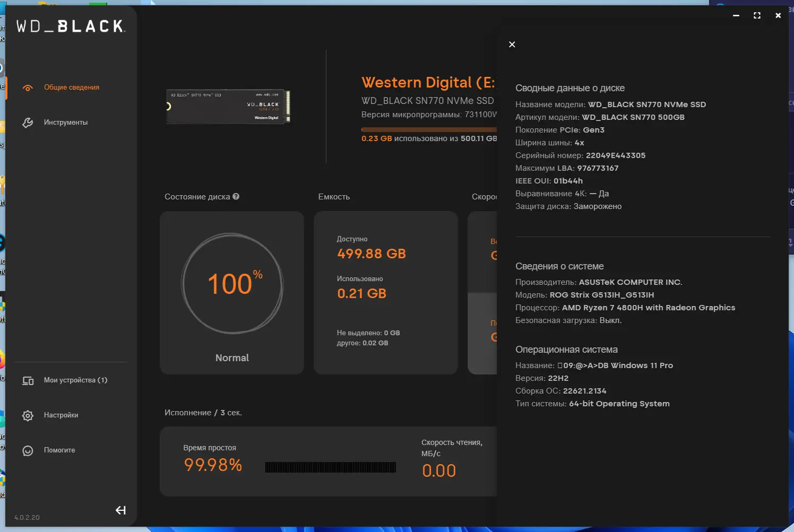Select the Инструменты navigation entry

pos(66,122)
